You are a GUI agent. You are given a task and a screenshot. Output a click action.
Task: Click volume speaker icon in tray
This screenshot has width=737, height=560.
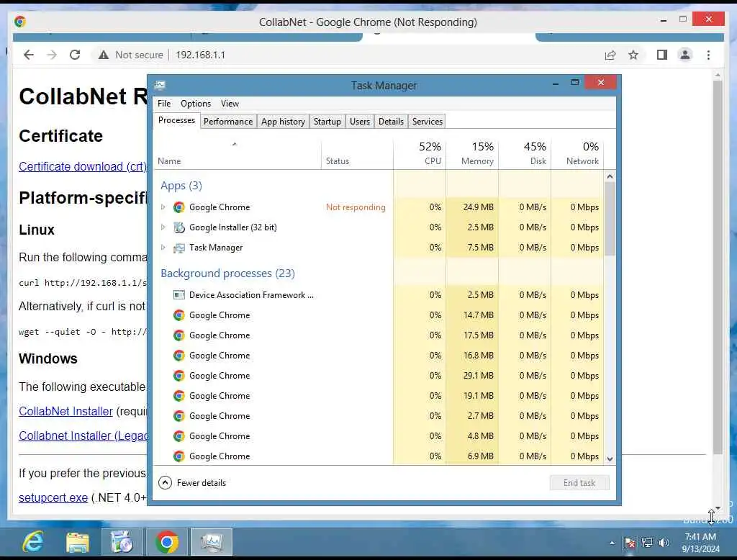click(664, 543)
